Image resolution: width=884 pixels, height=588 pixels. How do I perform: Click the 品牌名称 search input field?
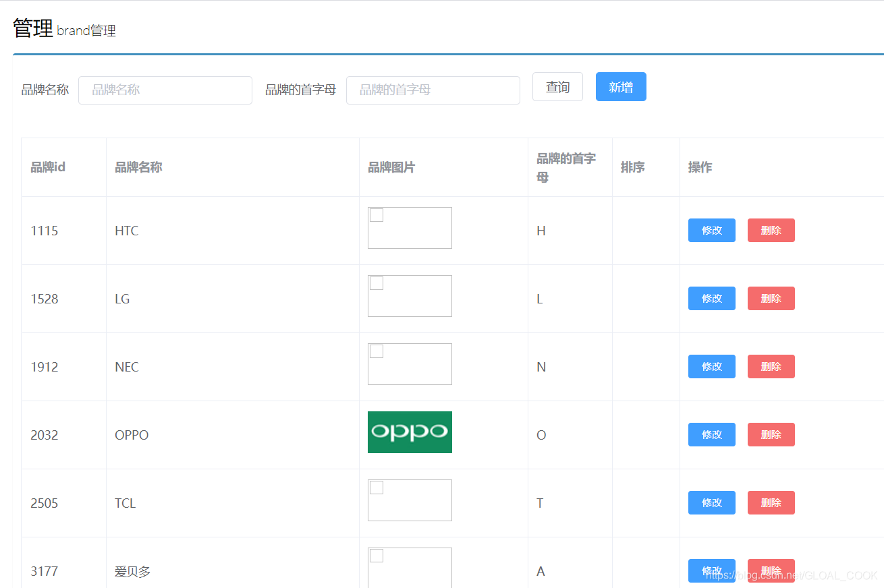coord(165,90)
